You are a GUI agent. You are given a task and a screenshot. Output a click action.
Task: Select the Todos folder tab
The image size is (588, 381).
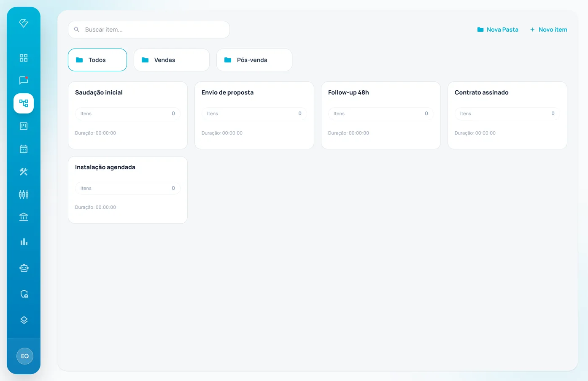point(97,60)
